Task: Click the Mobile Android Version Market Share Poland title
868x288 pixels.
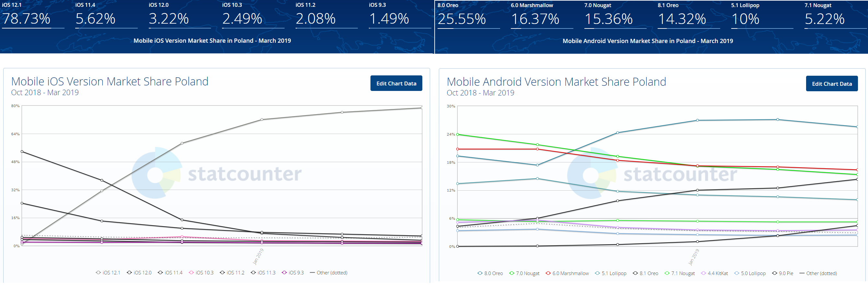Action: pyautogui.click(x=556, y=82)
